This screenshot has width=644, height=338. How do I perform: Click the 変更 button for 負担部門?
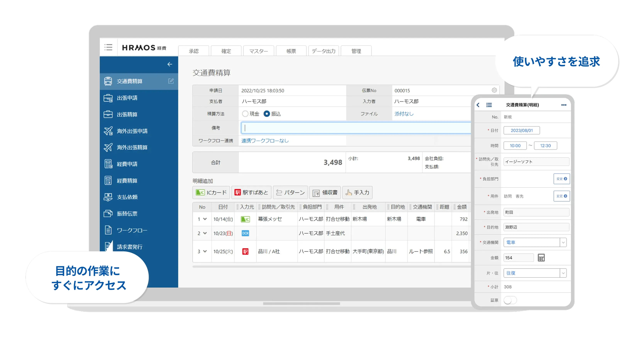point(562,179)
